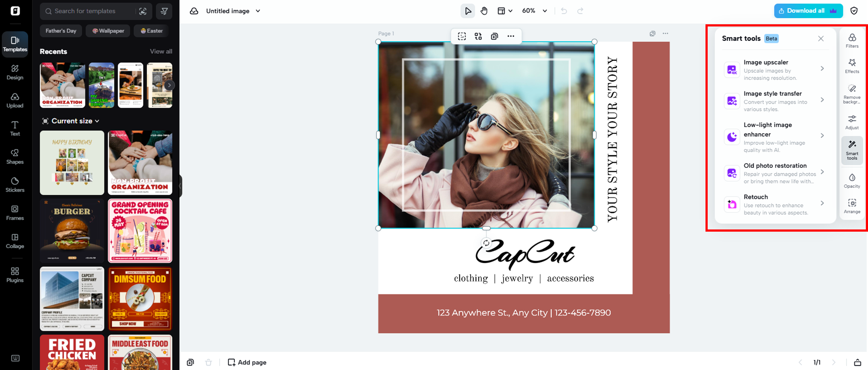This screenshot has width=868, height=370.
Task: Open the Shapes sidebar tab
Action: (x=15, y=157)
